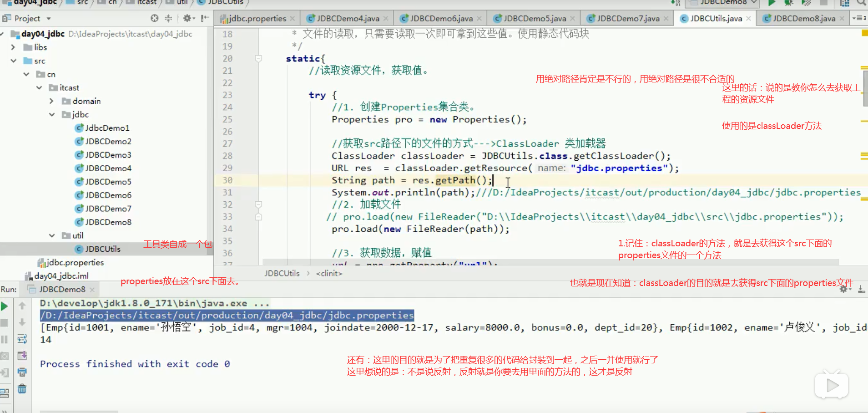Open the Project Structure icon in the top toolbar
868x413 pixels.
pos(845,3)
